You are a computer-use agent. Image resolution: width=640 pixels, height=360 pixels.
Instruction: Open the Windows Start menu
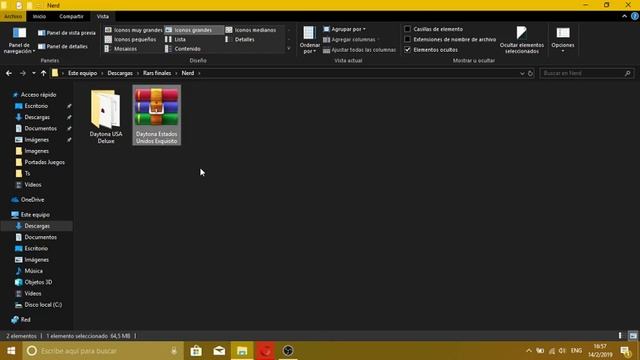(x=11, y=351)
